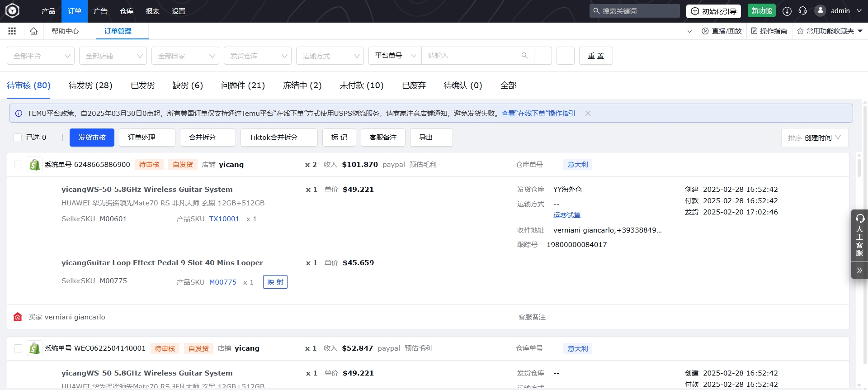Viewport: 868px width, 390px height.
Task: Open the 平台单号 search type dropdown
Action: click(395, 56)
